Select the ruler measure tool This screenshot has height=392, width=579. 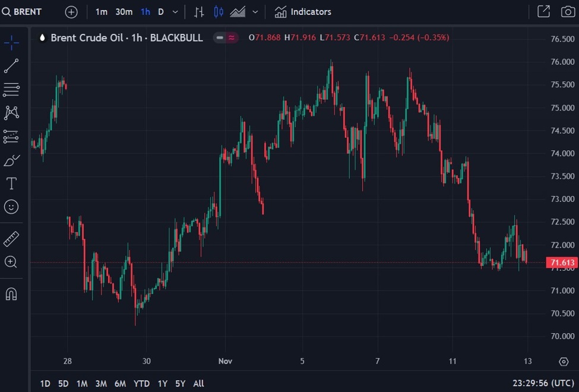[x=11, y=239]
